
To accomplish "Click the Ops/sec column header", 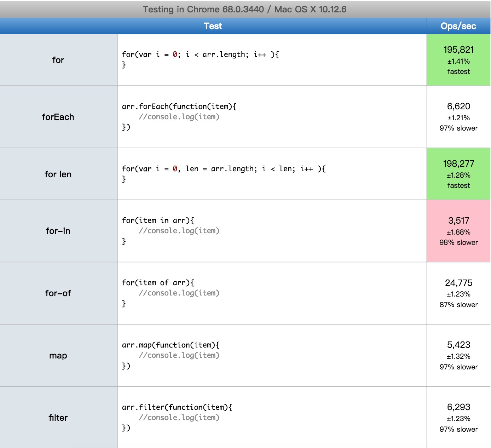I will tap(458, 26).
